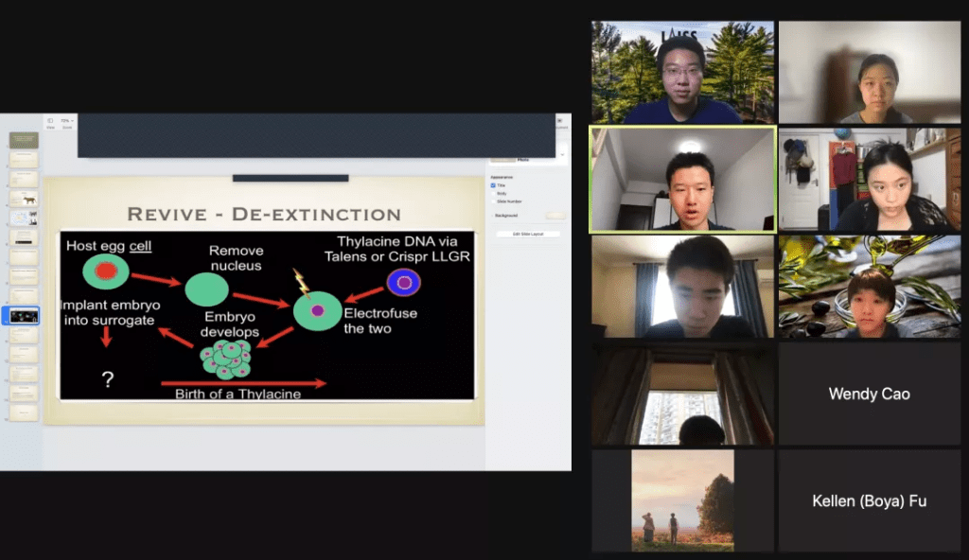Select the last slide thumbnail in navigator

coord(24,412)
